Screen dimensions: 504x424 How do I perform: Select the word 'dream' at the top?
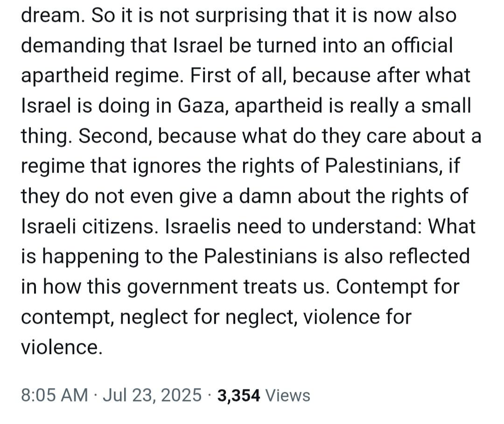[x=53, y=15]
